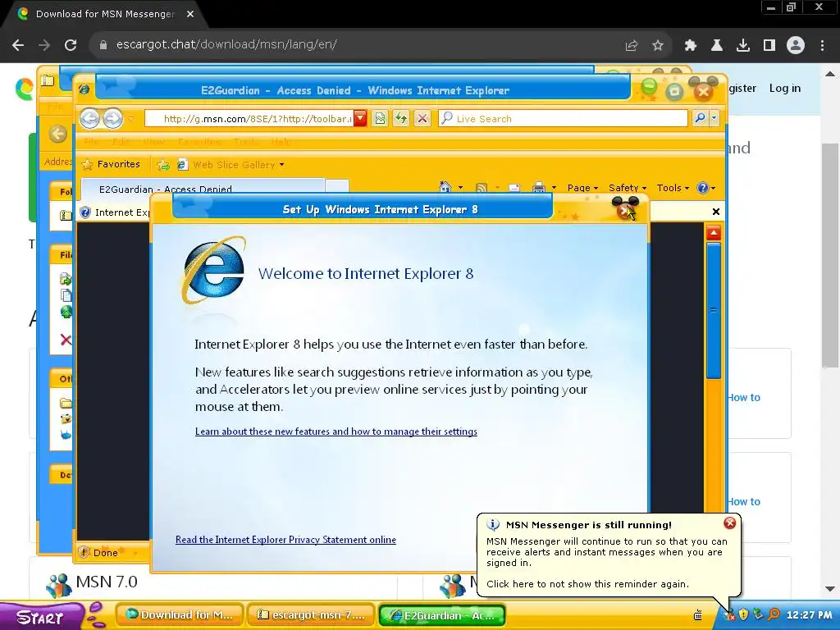Expand IE address bar dropdown
Viewport: 840px width, 630px height.
360,118
